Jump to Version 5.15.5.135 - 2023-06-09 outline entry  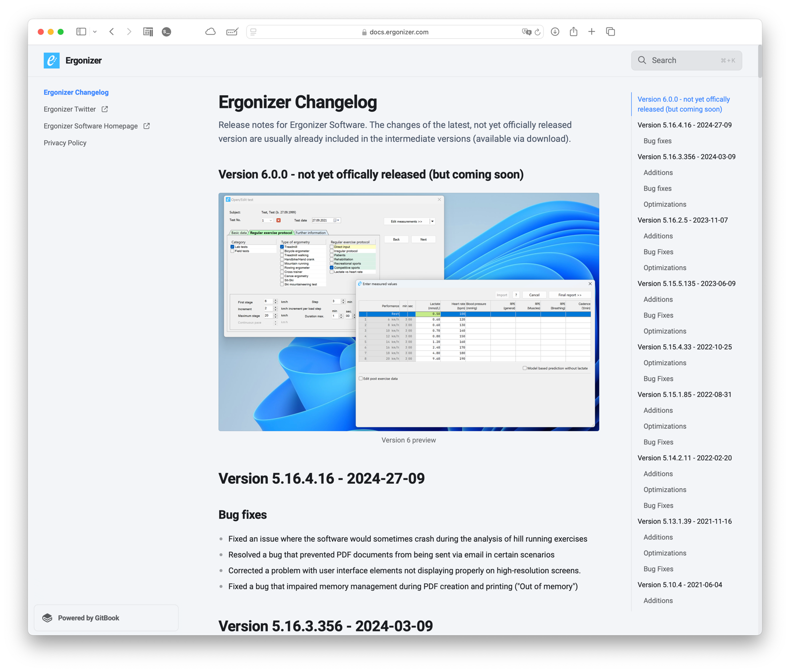point(686,283)
